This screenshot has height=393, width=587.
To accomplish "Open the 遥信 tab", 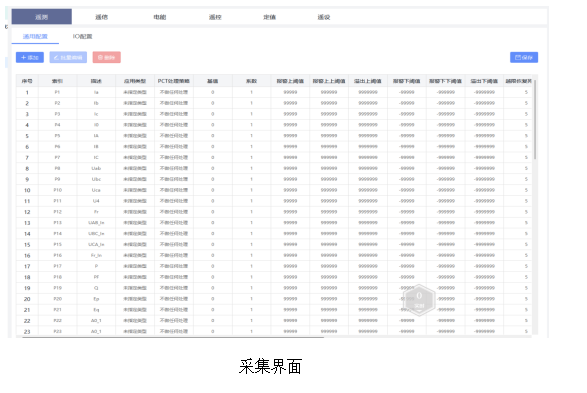I will (101, 17).
